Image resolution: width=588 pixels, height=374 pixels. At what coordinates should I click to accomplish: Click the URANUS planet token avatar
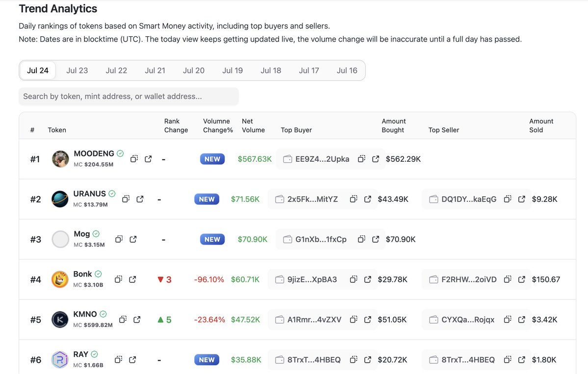pyautogui.click(x=60, y=199)
